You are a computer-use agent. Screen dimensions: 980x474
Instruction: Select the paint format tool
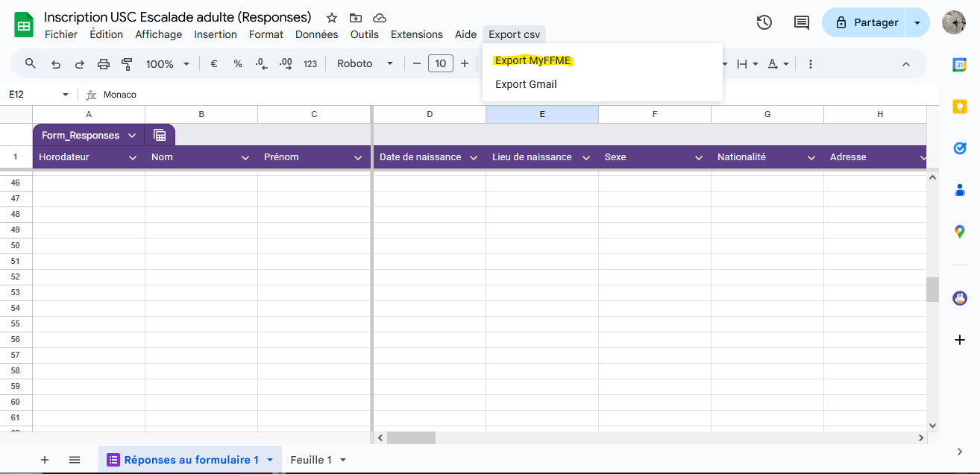pos(127,64)
